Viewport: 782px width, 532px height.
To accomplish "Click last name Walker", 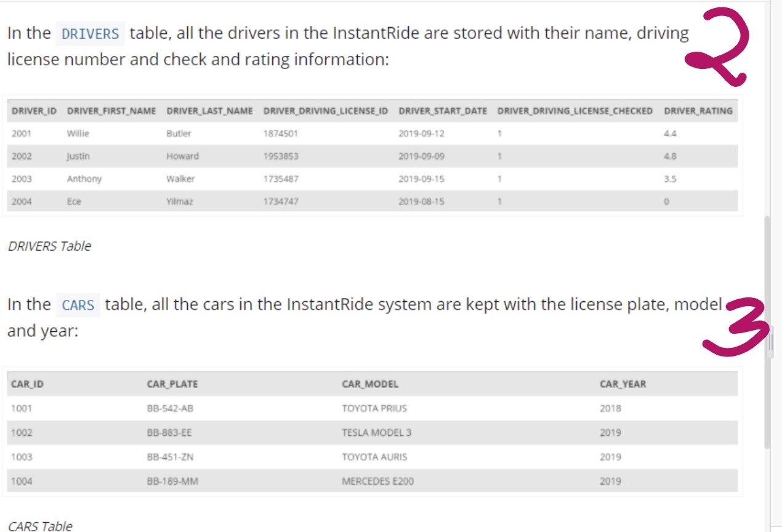I will pyautogui.click(x=180, y=179).
